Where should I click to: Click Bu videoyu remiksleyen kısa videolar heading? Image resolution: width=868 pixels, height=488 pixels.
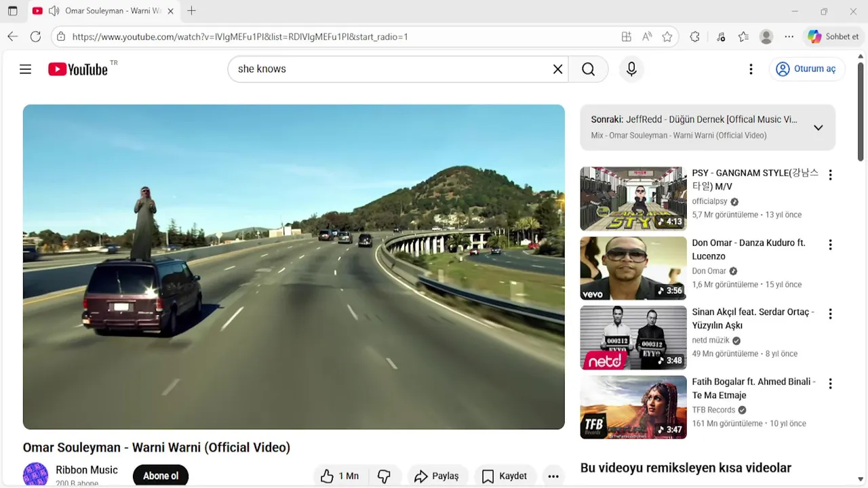tap(686, 468)
